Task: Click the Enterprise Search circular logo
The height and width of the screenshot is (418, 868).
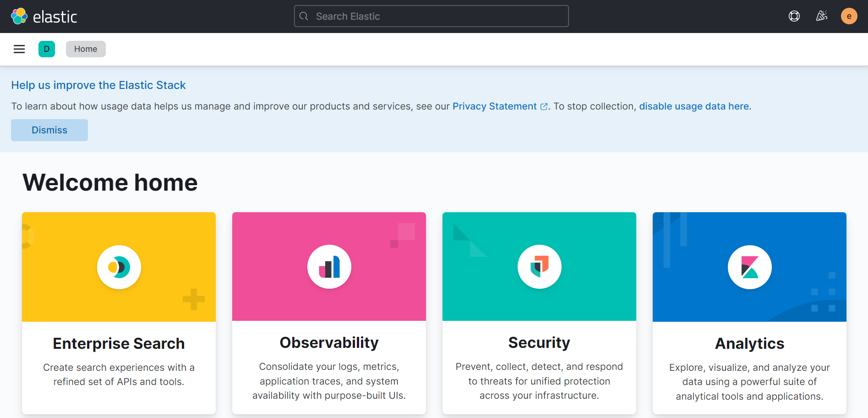Action: pos(119,267)
